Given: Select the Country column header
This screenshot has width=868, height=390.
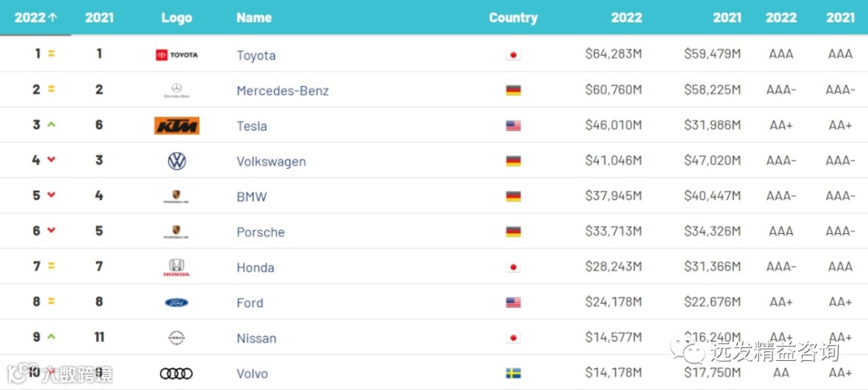Looking at the screenshot, I should coord(513,18).
